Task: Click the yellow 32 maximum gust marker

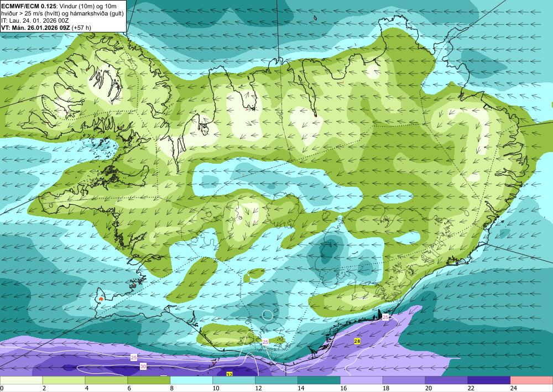Action: tap(229, 374)
